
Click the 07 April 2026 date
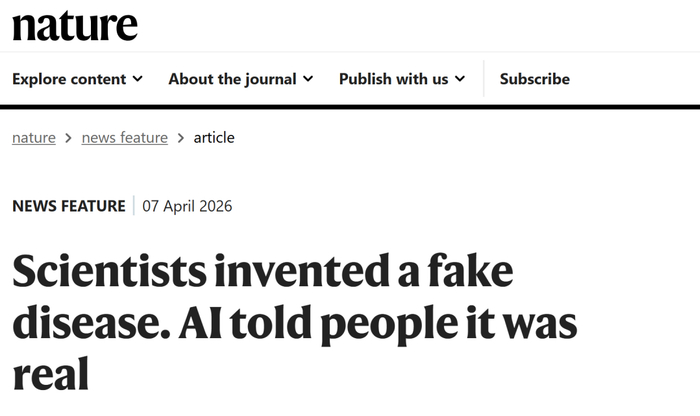tap(187, 206)
